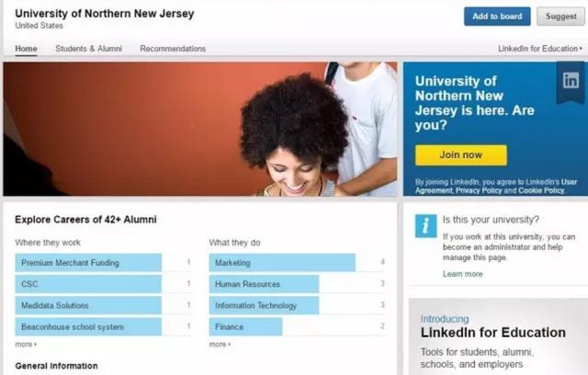The image size is (588, 375).
Task: Select the Human Resources bar
Action: point(264,284)
